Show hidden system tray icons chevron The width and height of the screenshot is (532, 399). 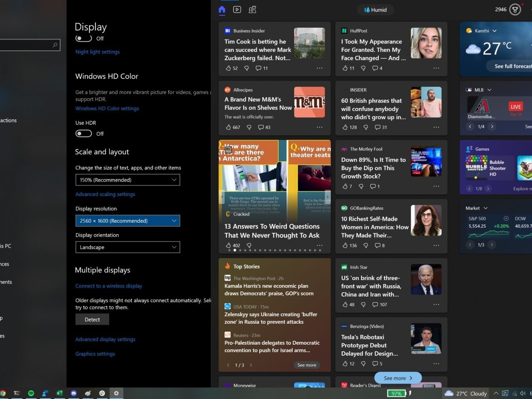[x=496, y=393]
